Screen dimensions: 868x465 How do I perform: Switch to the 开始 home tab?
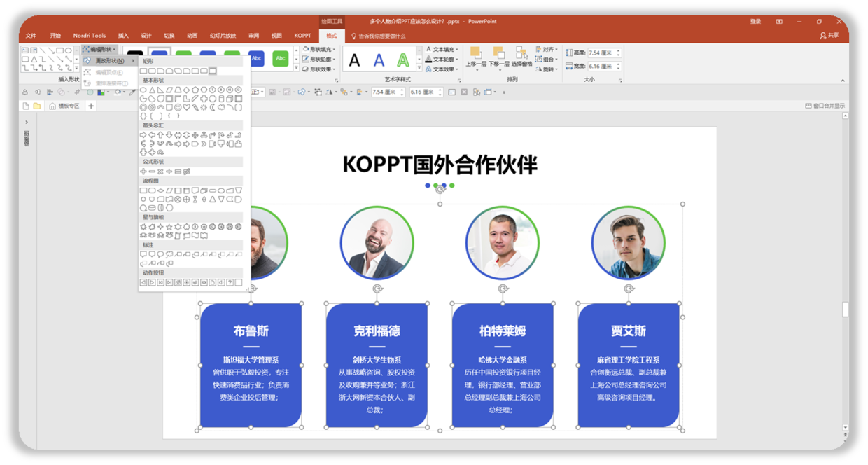coord(55,35)
